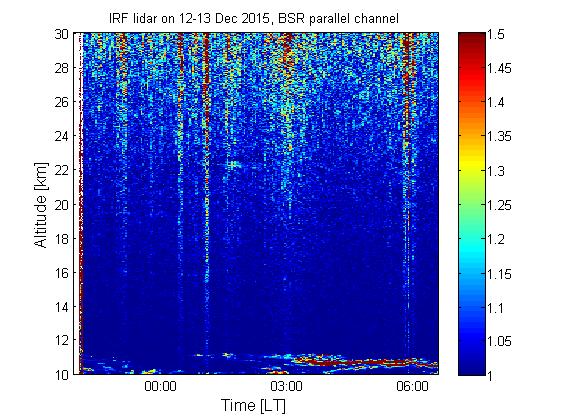
Task: Select the 03:00 time tick label
Action: pos(286,386)
